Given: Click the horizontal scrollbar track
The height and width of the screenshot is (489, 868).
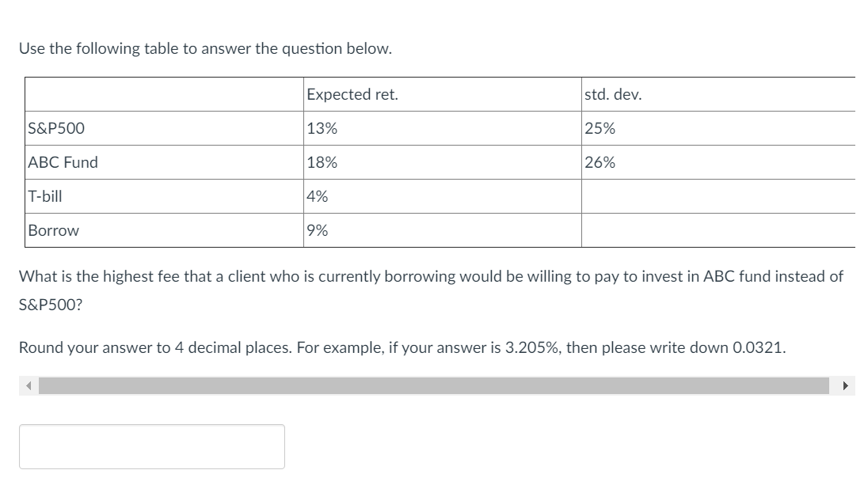Looking at the screenshot, I should click(x=436, y=385).
